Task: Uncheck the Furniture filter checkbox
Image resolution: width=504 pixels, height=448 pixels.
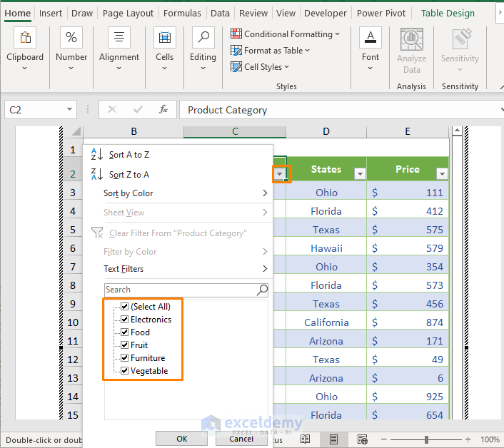Action: pyautogui.click(x=125, y=358)
